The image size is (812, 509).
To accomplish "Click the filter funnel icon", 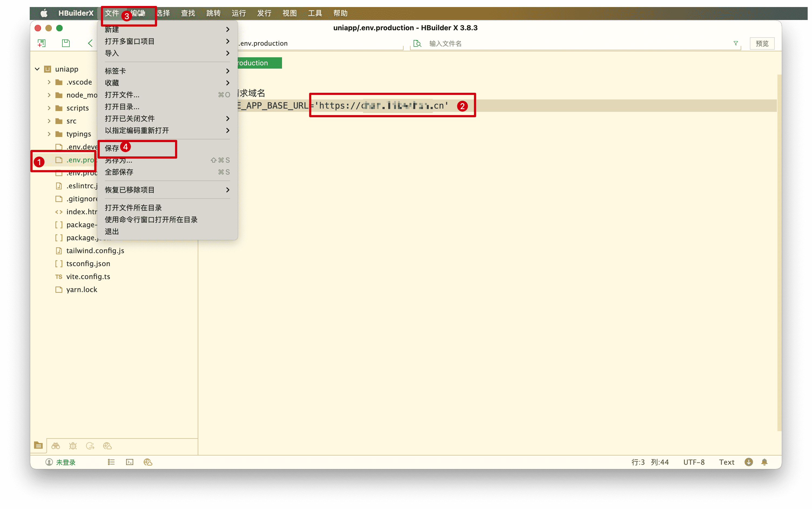I will pos(736,43).
